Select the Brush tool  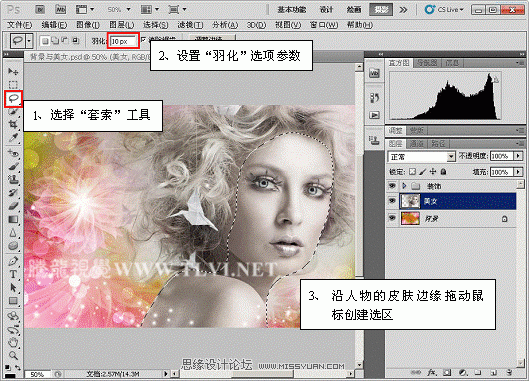[x=13, y=166]
